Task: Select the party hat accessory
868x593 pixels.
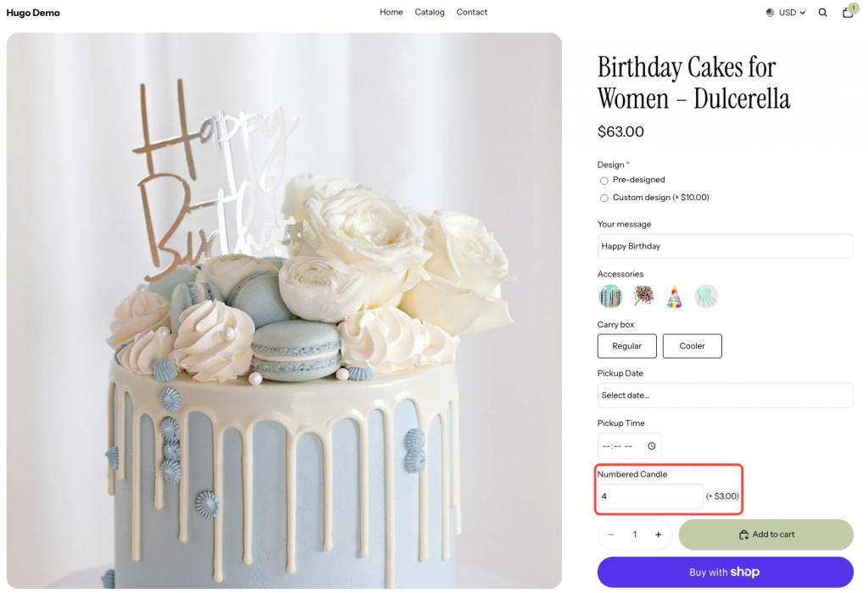Action: [674, 296]
